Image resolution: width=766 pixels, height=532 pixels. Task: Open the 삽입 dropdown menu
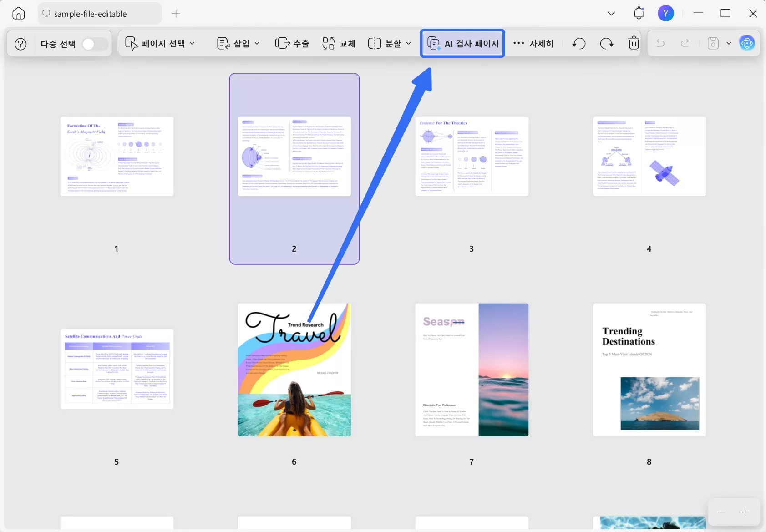point(238,43)
